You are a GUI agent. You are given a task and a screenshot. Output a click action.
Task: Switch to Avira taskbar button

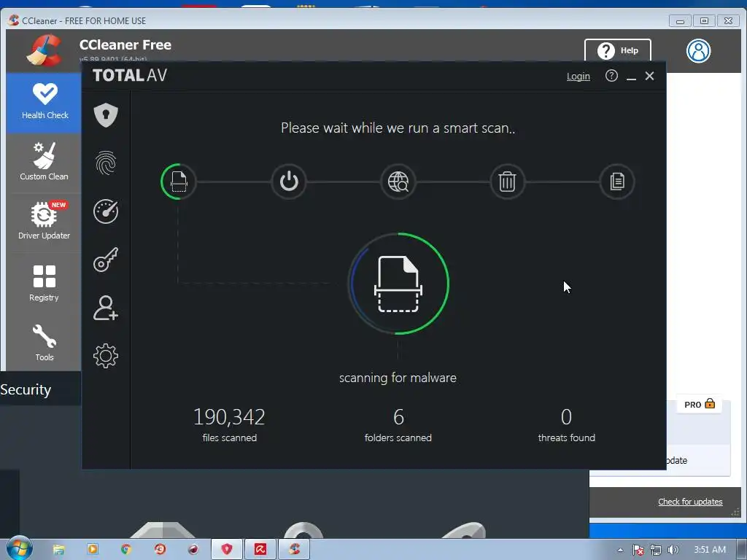pos(260,550)
